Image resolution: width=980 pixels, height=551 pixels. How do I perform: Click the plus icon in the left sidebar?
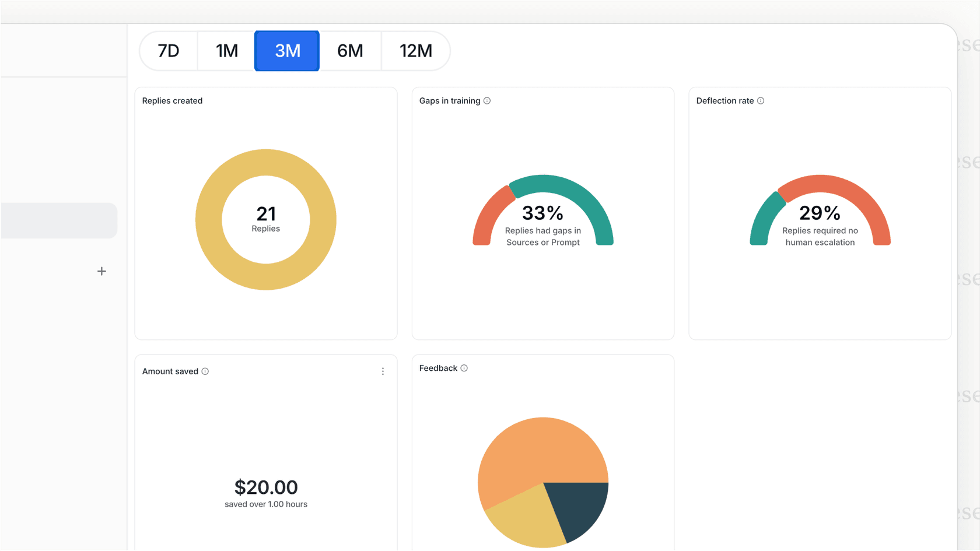(101, 271)
